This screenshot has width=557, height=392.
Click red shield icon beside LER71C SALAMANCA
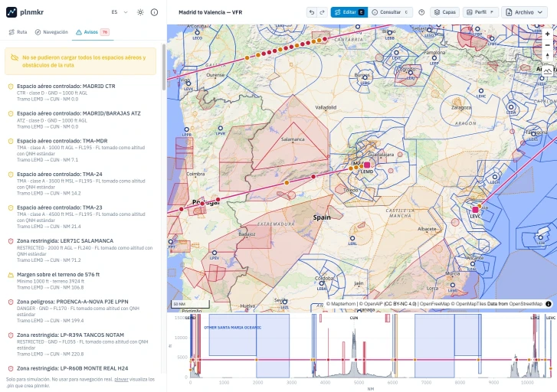coord(11,240)
